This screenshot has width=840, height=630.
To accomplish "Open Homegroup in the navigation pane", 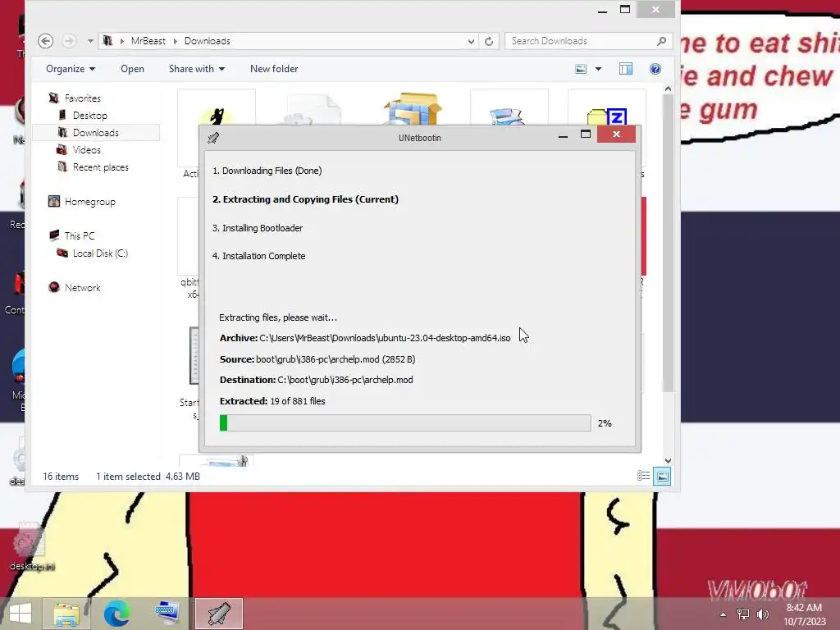I will click(90, 202).
